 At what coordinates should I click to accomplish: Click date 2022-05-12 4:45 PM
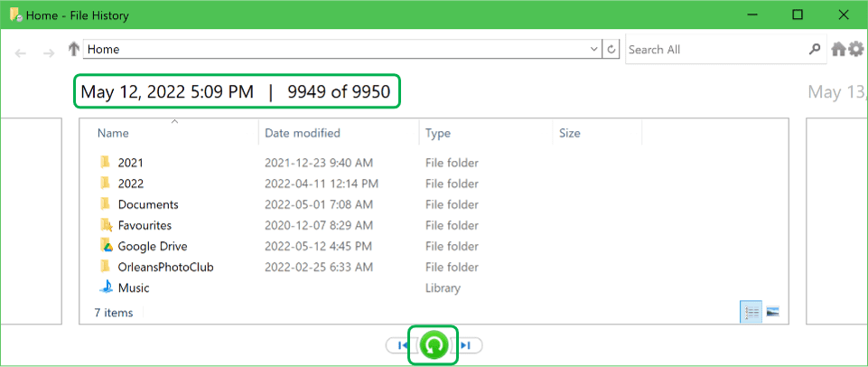point(318,246)
